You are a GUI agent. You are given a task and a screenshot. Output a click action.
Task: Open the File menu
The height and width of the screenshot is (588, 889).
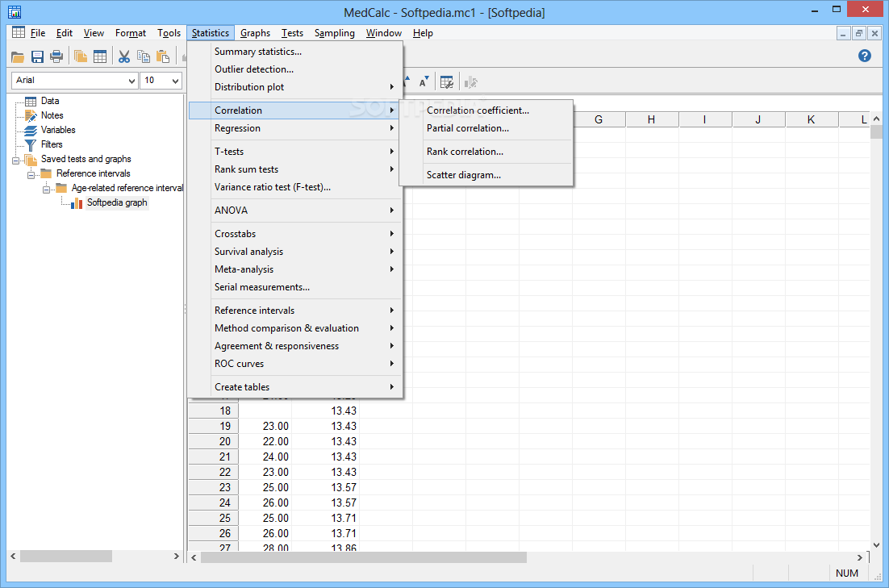(x=38, y=33)
